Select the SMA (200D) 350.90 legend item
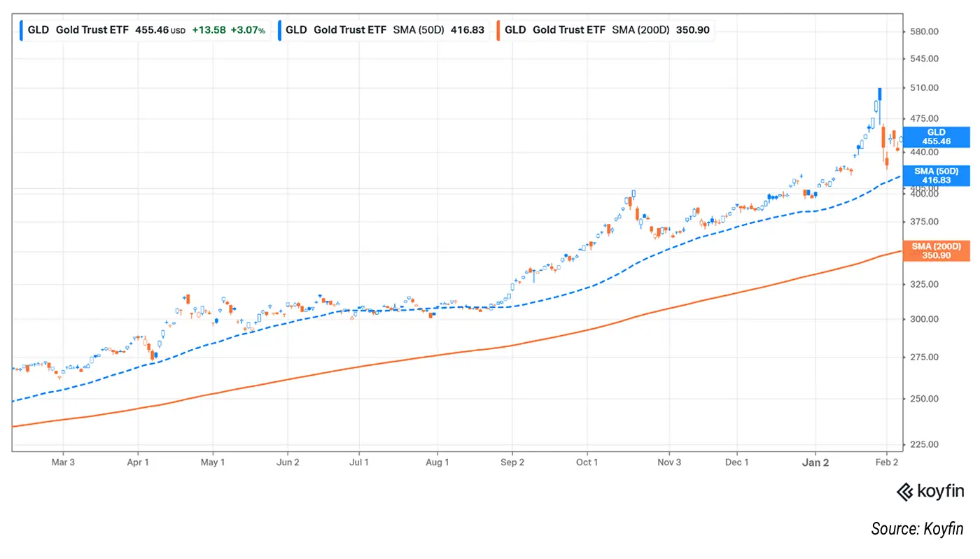The height and width of the screenshot is (559, 980). [x=605, y=30]
